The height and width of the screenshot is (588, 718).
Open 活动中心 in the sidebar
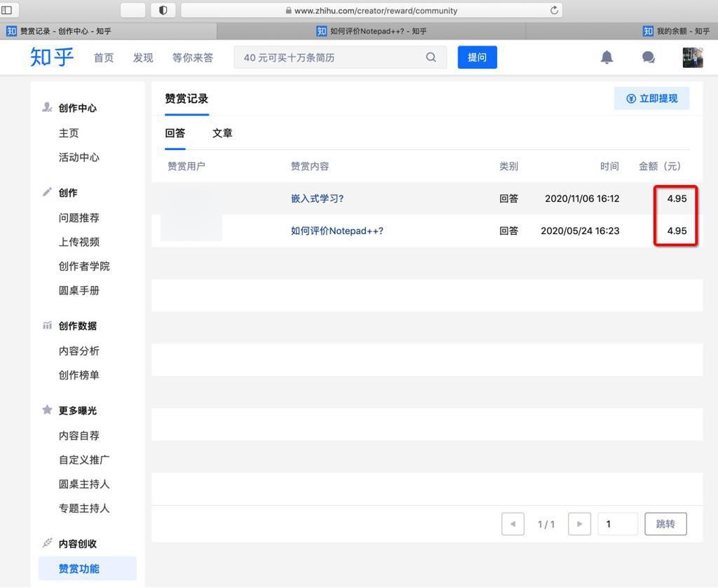point(79,158)
